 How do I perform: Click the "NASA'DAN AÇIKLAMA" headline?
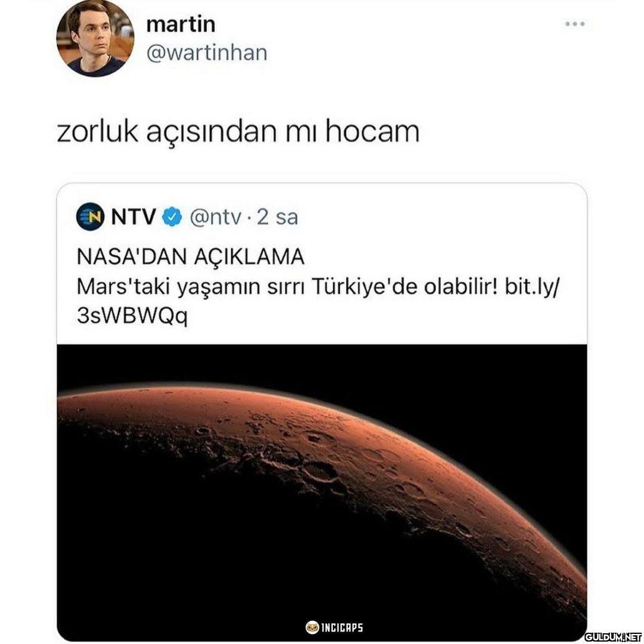tap(191, 257)
